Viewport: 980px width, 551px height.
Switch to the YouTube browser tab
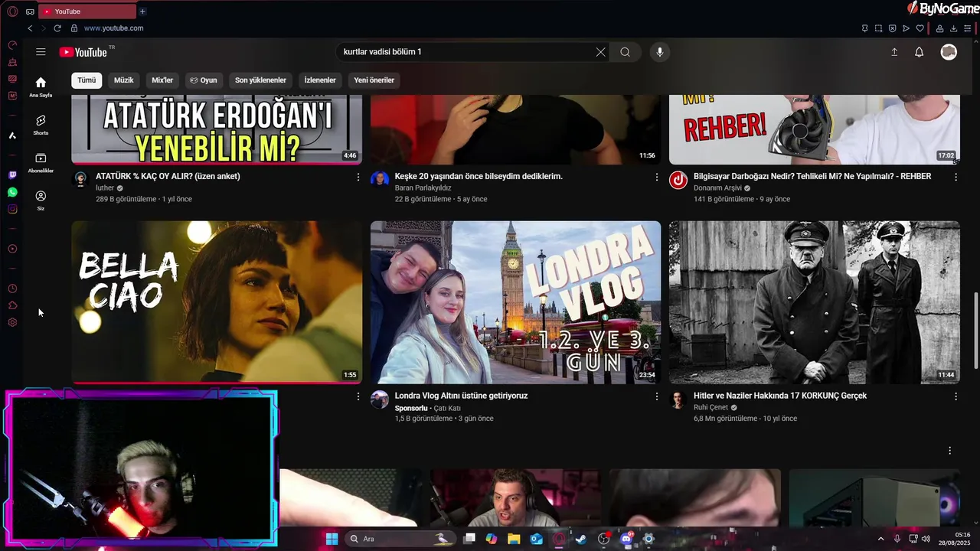click(x=86, y=11)
